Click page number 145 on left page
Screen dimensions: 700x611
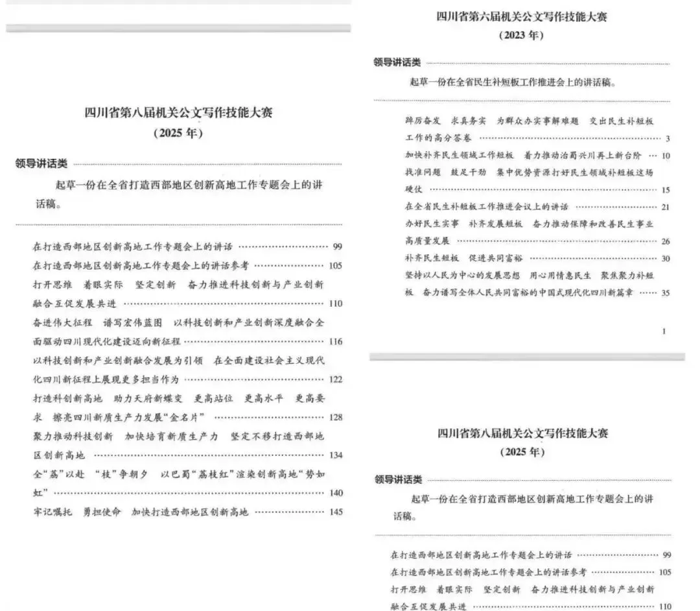click(x=336, y=512)
